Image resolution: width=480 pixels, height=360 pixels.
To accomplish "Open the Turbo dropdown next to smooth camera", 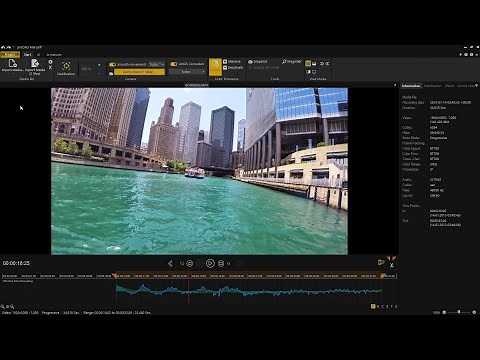I will click(156, 64).
